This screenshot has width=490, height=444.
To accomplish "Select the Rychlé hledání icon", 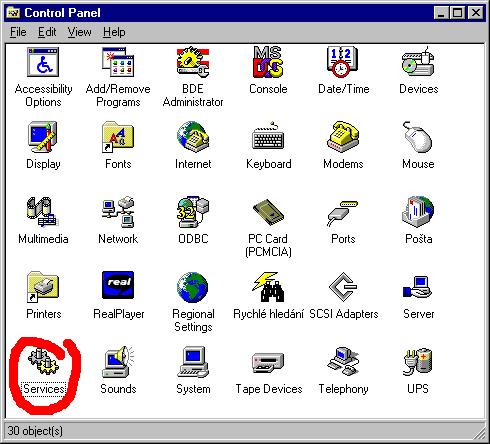I will [x=268, y=287].
